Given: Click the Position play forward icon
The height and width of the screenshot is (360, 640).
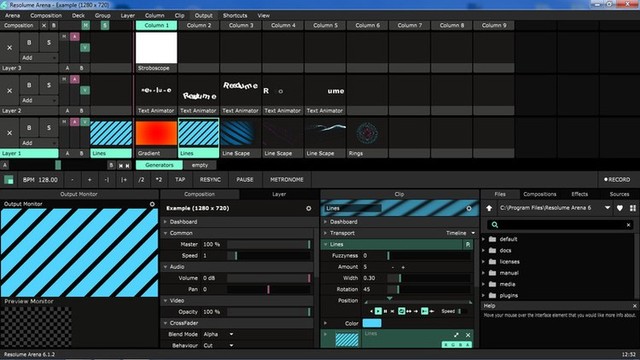Looking at the screenshot, I should click(378, 311).
